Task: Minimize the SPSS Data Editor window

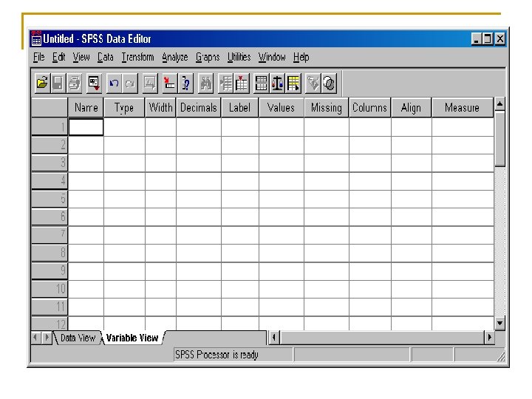Action: click(x=477, y=39)
